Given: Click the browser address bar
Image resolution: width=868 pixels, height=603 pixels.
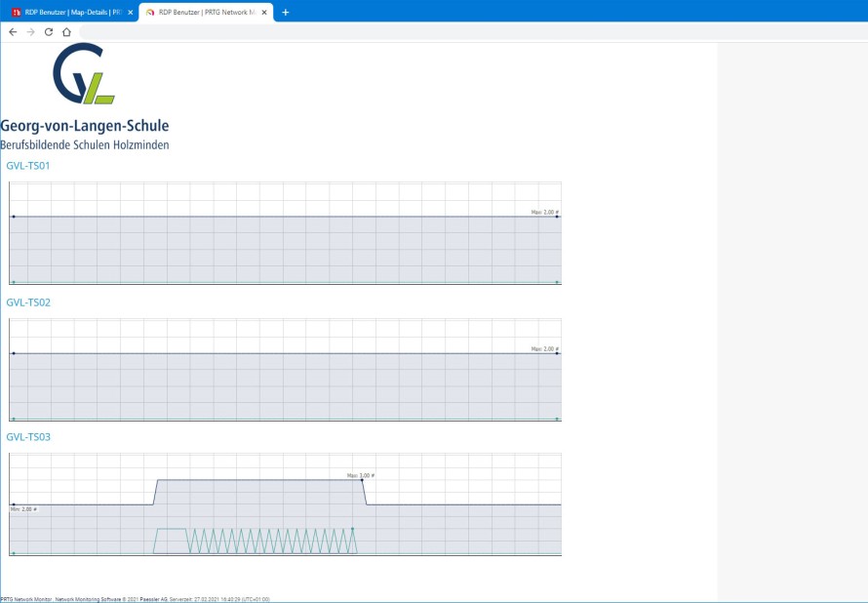Looking at the screenshot, I should pos(473,32).
